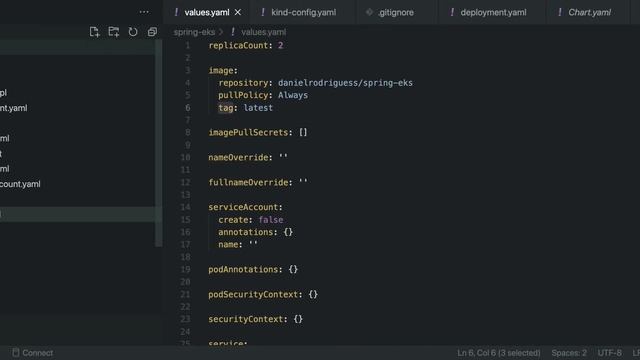Viewport: 640px width, 360px height.
Task: Select the file ending in count.yaml in explorer
Action: click(20, 184)
